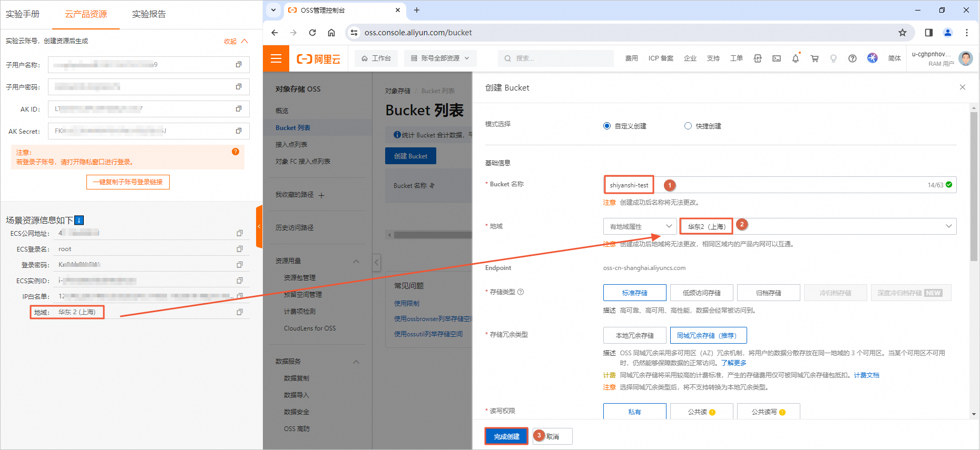Image resolution: width=980 pixels, height=450 pixels.
Task: Open browser side panel
Action: tap(929, 33)
